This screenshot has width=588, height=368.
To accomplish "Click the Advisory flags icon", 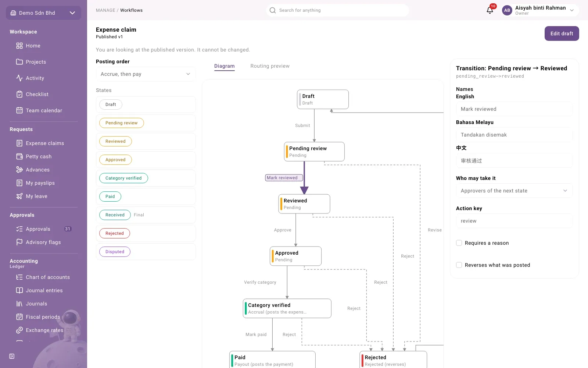I will [19, 242].
